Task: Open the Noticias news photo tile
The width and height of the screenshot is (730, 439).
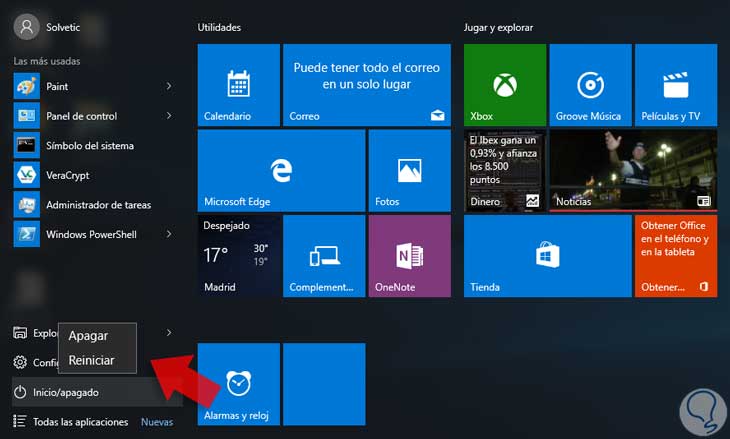Action: [633, 170]
